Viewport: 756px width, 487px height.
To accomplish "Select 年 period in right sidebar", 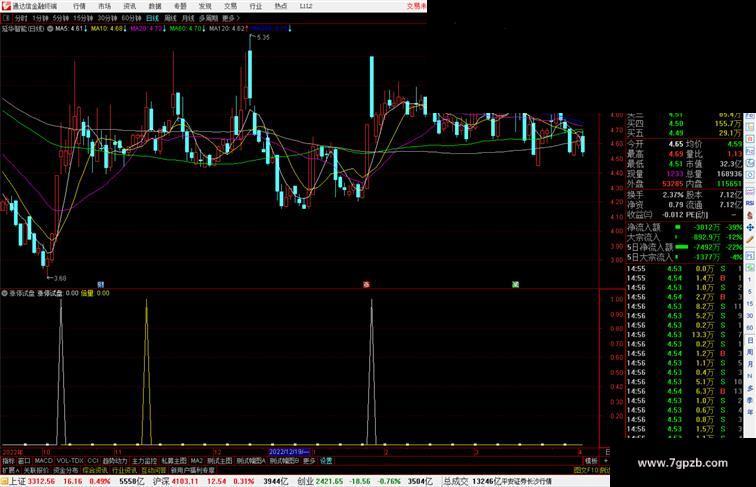I will (x=750, y=412).
